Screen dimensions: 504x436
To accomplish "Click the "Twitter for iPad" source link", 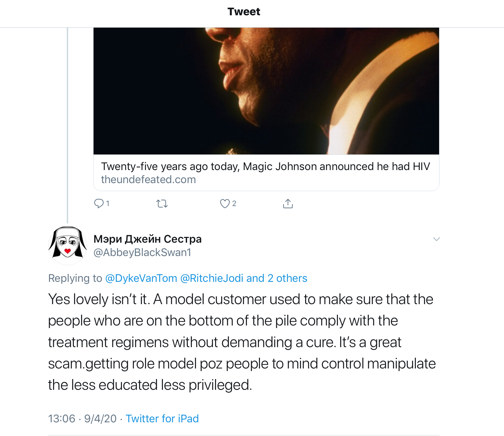I will (x=162, y=418).
